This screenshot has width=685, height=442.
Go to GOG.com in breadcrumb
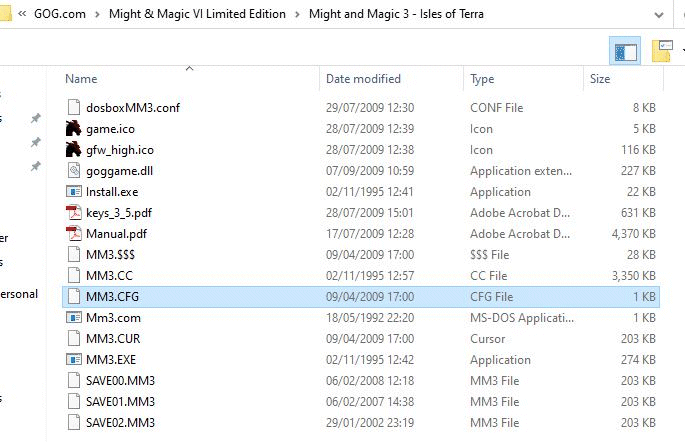[60, 14]
